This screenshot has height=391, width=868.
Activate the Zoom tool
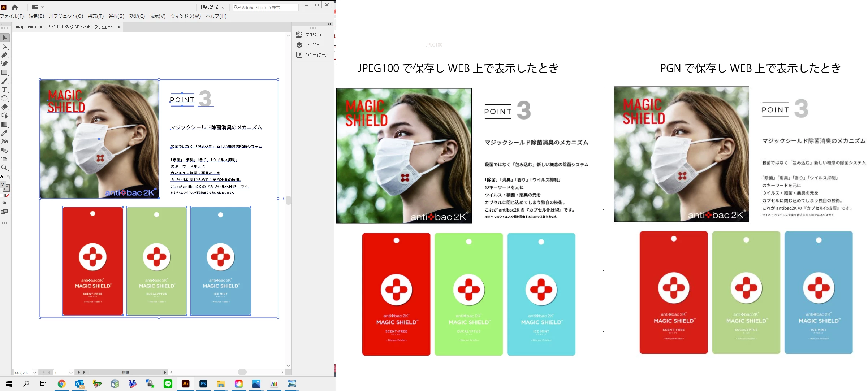tap(5, 168)
